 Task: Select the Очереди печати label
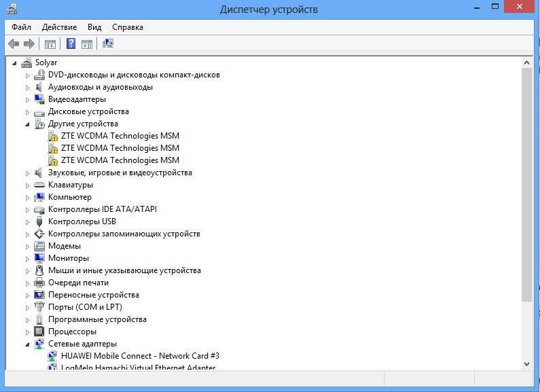coord(79,283)
